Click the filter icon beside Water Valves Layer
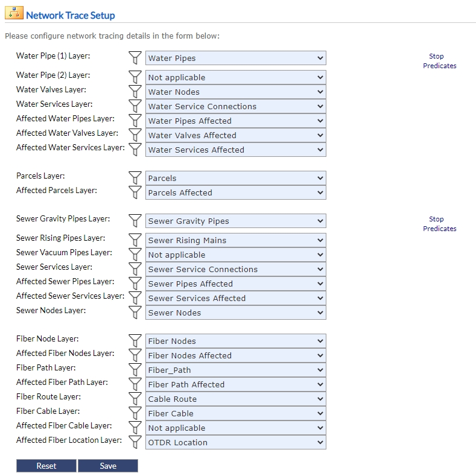This screenshot has width=476, height=473. (x=136, y=92)
